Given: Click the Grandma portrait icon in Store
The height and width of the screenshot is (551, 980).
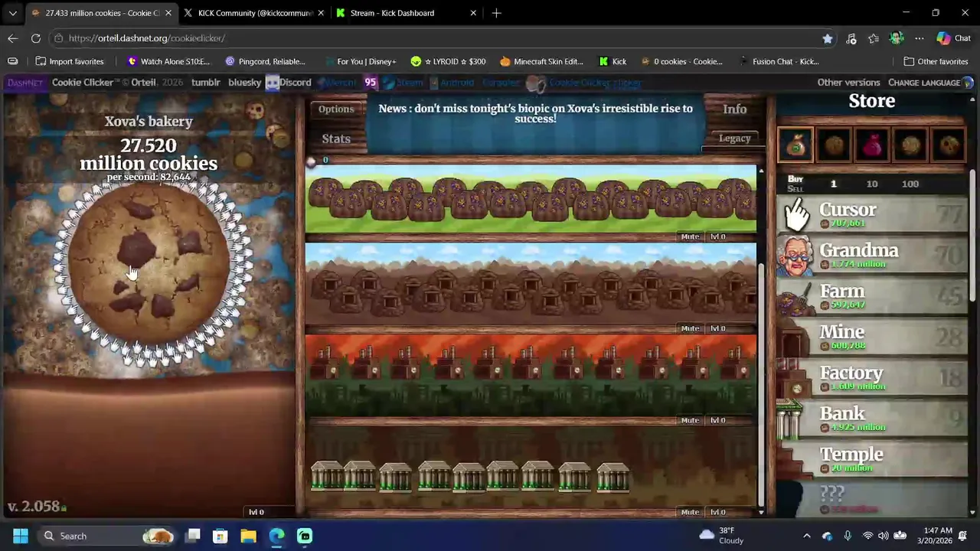Looking at the screenshot, I should coord(796,256).
